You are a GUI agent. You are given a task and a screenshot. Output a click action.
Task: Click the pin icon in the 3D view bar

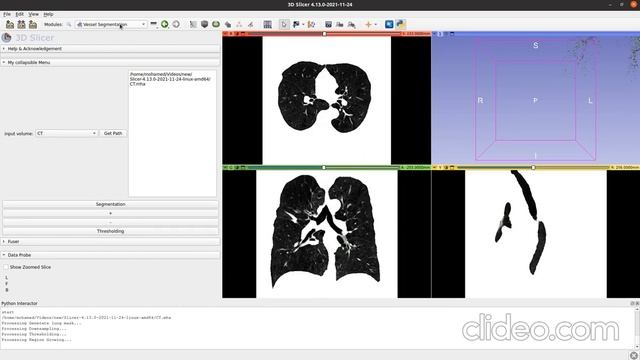434,34
